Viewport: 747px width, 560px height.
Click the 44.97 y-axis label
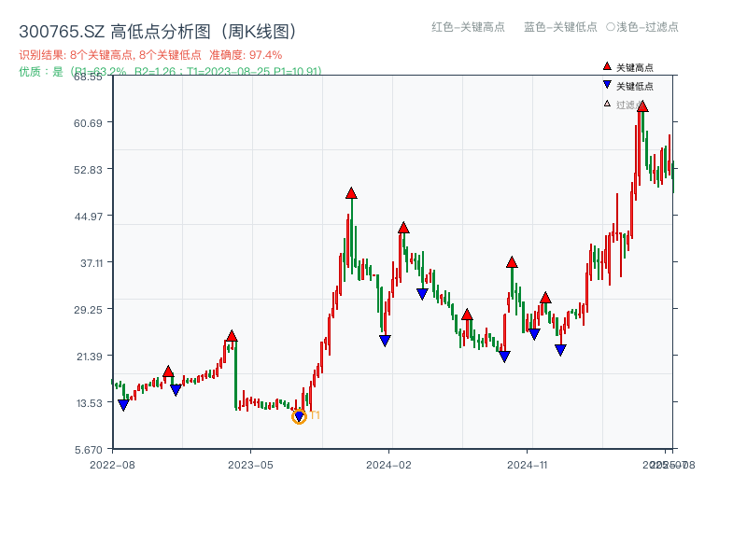(x=88, y=217)
